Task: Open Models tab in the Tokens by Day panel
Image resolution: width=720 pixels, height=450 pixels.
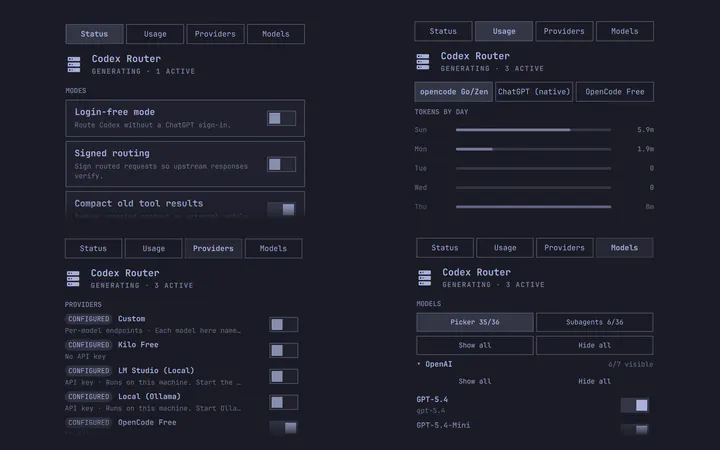Action: tap(624, 31)
